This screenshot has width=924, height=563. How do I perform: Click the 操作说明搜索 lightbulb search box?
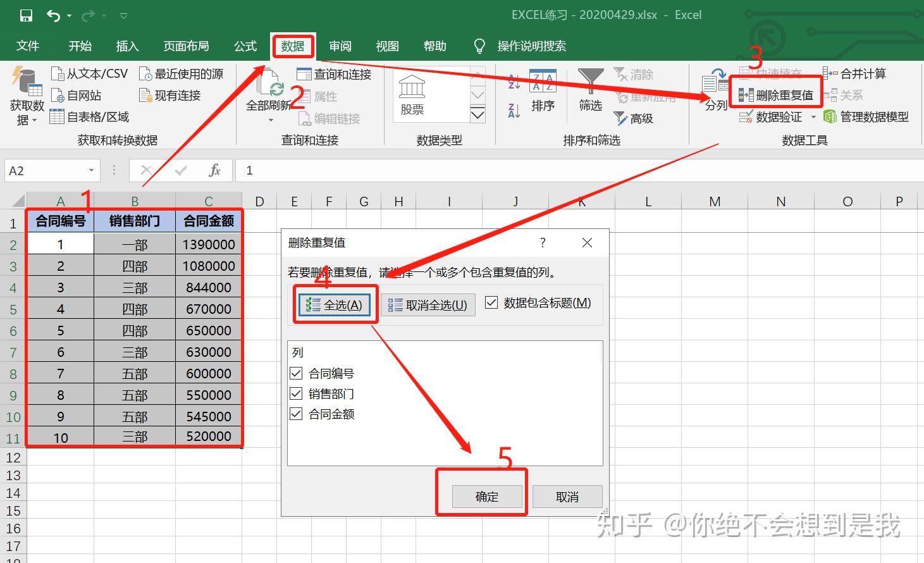click(x=520, y=46)
